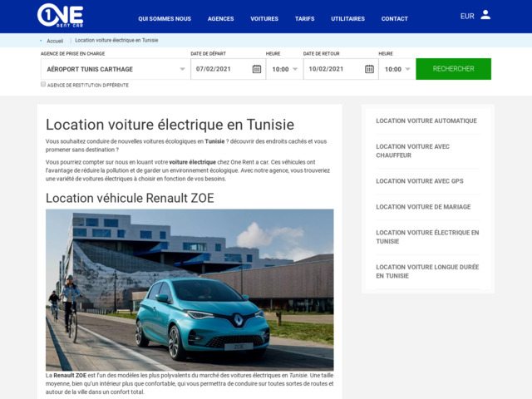This screenshot has height=399, width=532.
Task: Open the Qui Sommes Nous menu
Action: (x=165, y=18)
